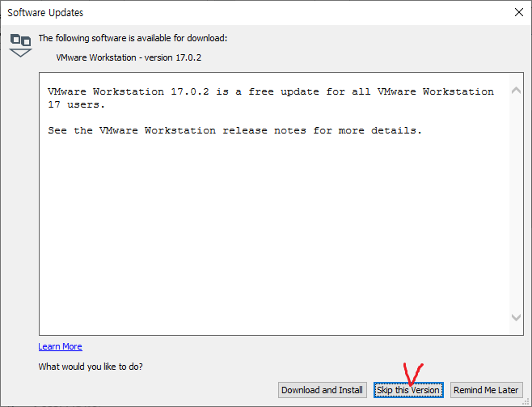Click the "free update for all" sentence
Viewport: 532px width, 407px height.
click(271, 98)
